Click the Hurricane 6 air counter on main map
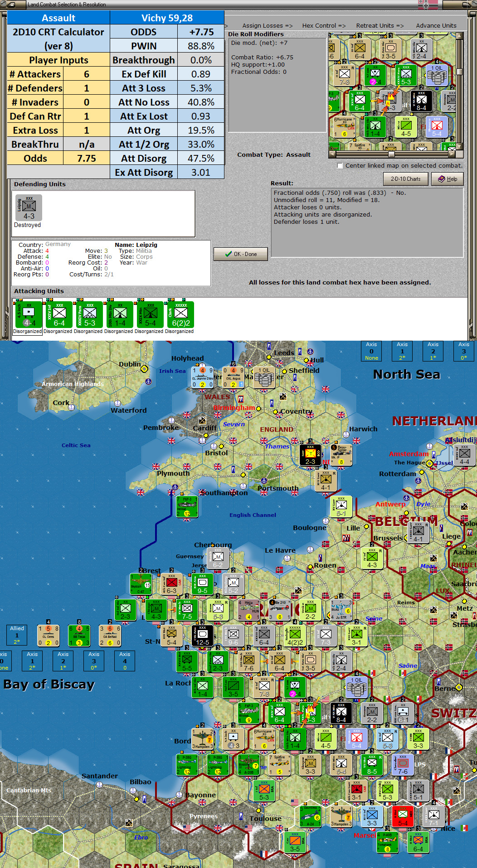This screenshot has width=477, height=868. (264, 738)
